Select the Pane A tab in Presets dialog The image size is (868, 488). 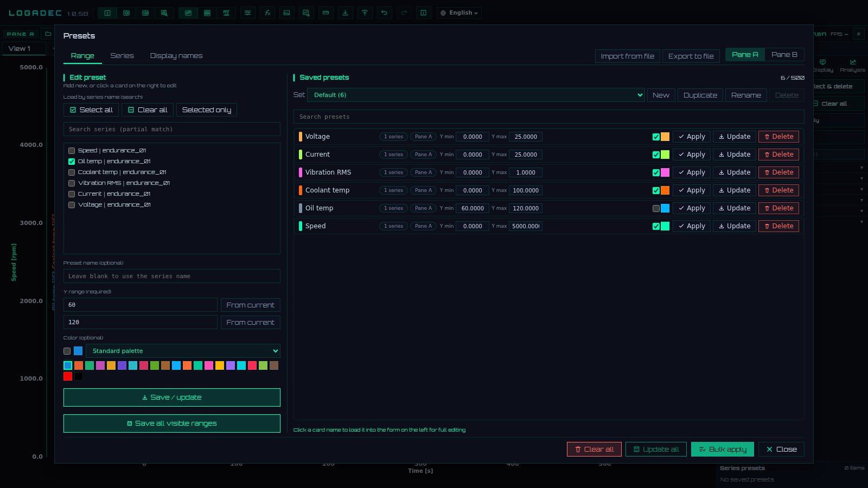coord(745,55)
